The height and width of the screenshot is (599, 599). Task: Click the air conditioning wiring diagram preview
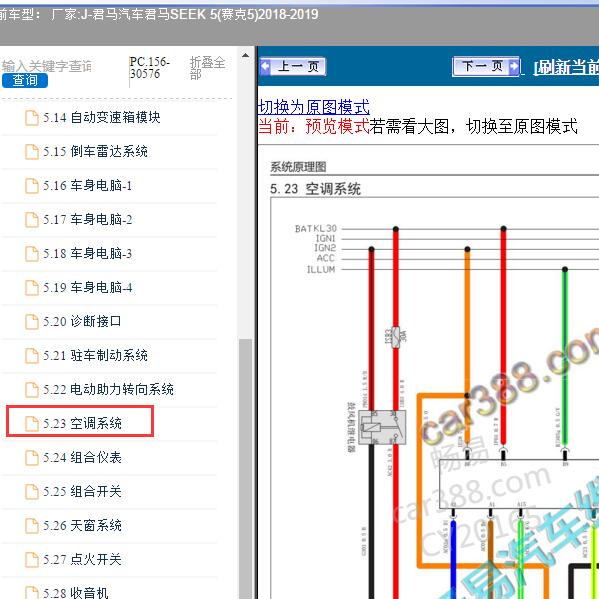tap(435, 398)
